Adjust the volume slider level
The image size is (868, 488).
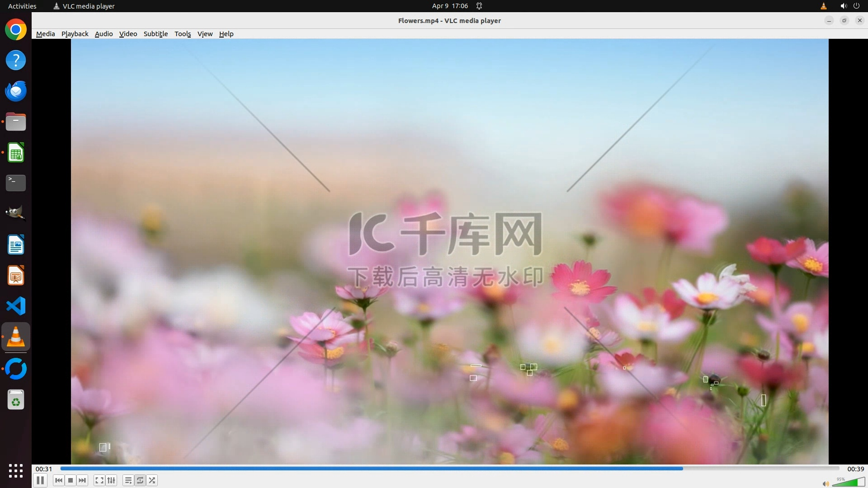[x=849, y=483]
